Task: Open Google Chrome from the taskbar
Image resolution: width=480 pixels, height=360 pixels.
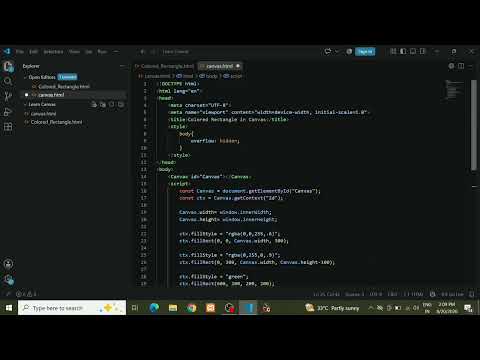Action: point(191,308)
